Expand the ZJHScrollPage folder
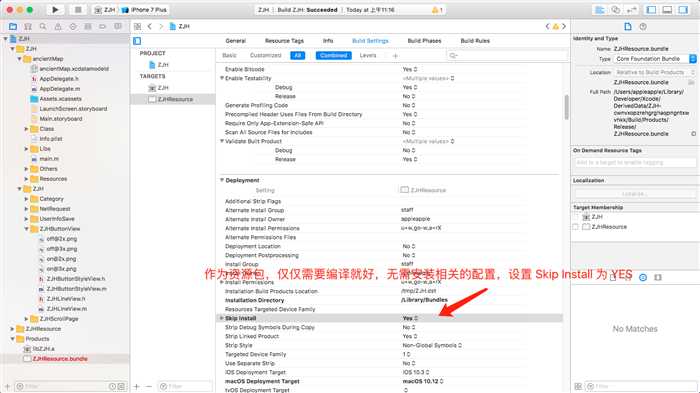700x393 pixels. pyautogui.click(x=26, y=319)
